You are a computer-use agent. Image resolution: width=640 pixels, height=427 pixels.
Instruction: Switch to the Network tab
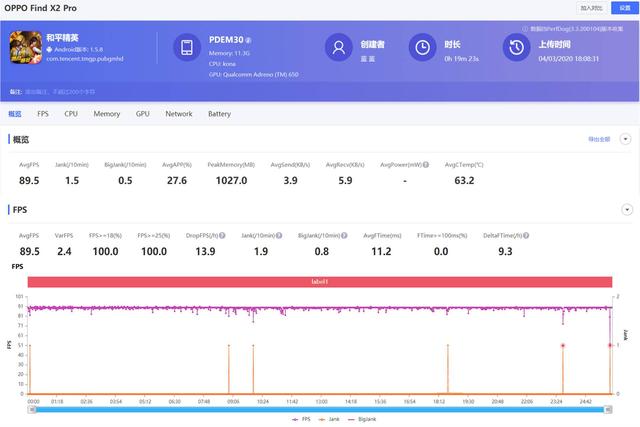click(x=179, y=114)
